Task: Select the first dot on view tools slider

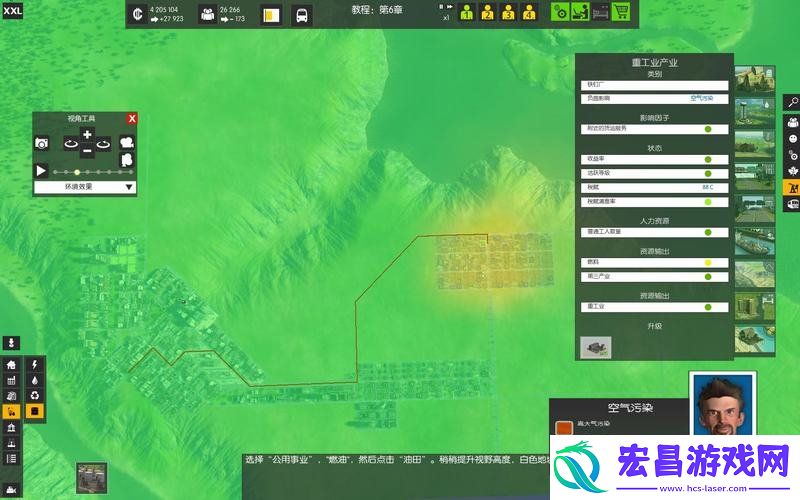Action: point(55,172)
